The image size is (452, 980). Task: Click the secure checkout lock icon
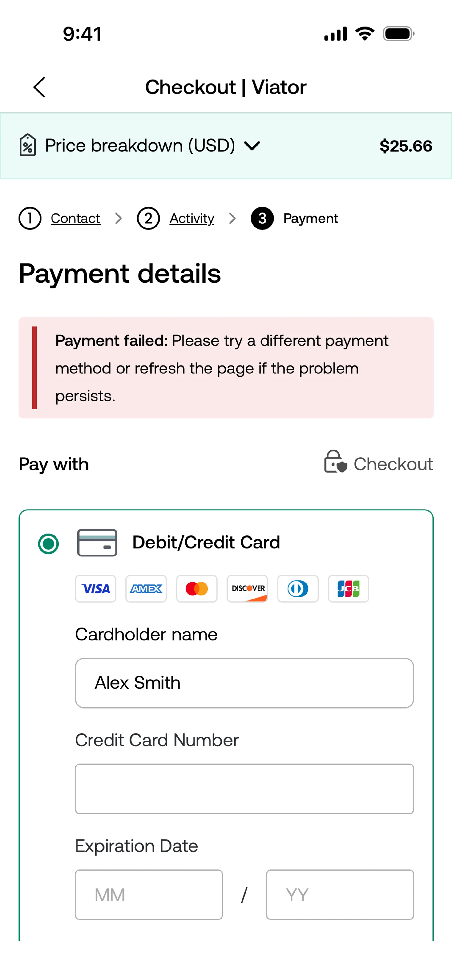coord(335,462)
